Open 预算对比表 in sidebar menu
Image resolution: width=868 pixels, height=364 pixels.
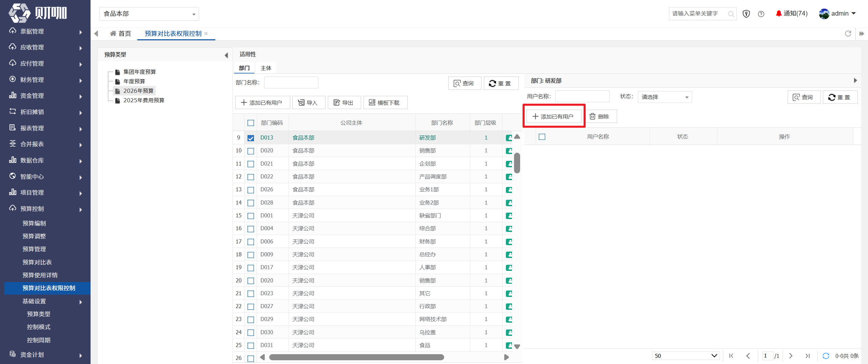coord(37,262)
